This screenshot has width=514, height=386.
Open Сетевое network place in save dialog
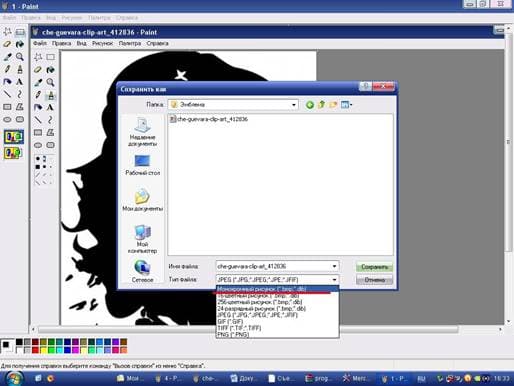(x=143, y=271)
